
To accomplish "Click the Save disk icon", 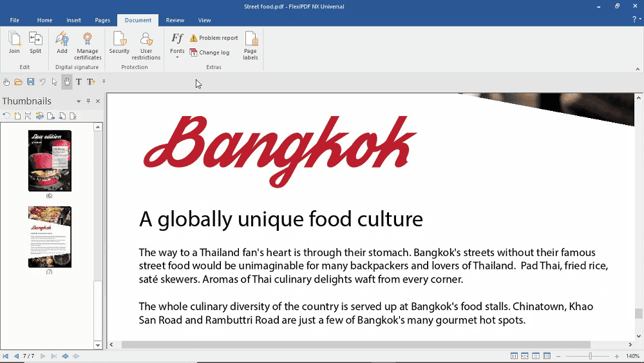I will (30, 82).
